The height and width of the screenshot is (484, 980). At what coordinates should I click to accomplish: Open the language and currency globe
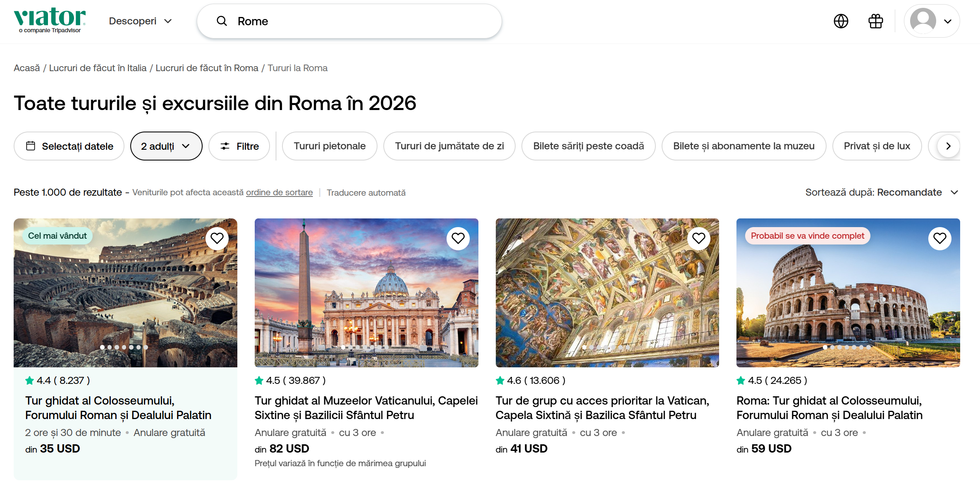tap(841, 21)
